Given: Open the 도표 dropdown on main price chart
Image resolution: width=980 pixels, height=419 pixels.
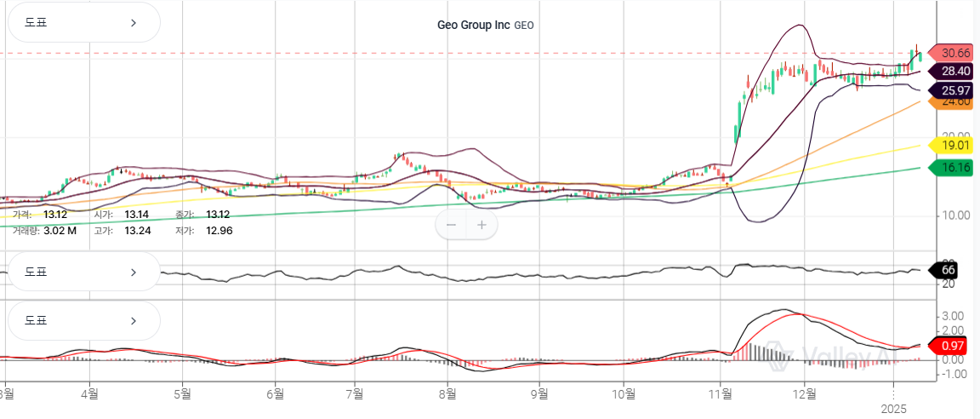Looking at the screenshot, I should pyautogui.click(x=83, y=23).
